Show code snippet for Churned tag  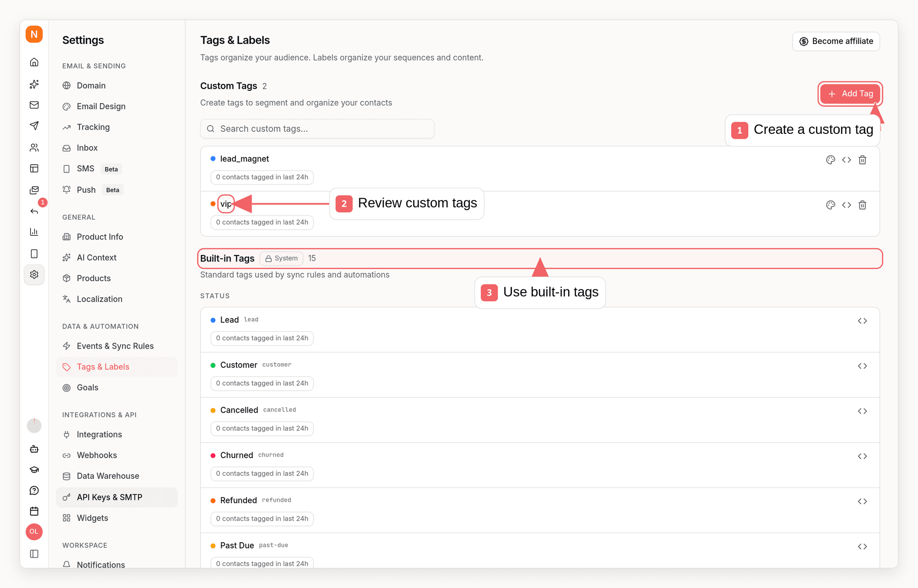click(x=862, y=456)
